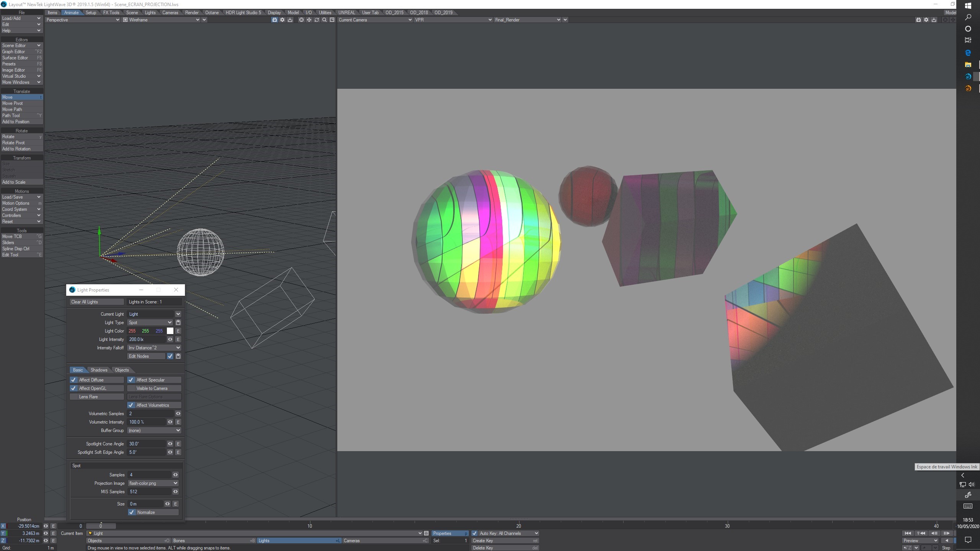Click the viewport rotate icon
The image size is (980, 551).
(x=317, y=20)
